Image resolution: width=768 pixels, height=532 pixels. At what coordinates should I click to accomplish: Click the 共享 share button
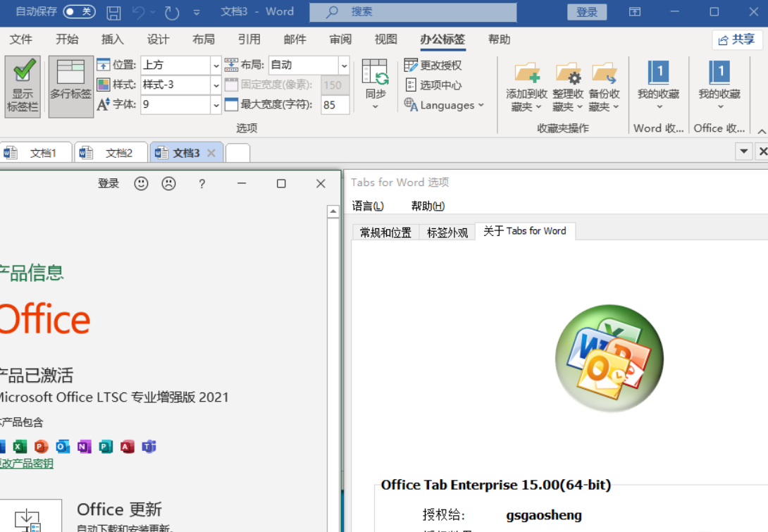pyautogui.click(x=737, y=39)
